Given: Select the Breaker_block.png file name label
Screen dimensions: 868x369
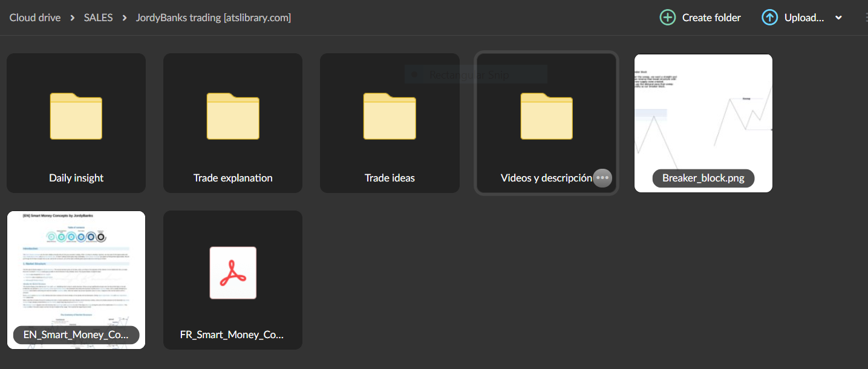Looking at the screenshot, I should pyautogui.click(x=703, y=178).
